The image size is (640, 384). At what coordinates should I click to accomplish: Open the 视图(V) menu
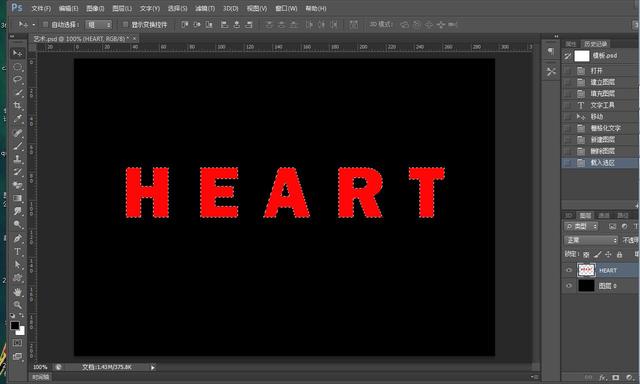[x=257, y=8]
